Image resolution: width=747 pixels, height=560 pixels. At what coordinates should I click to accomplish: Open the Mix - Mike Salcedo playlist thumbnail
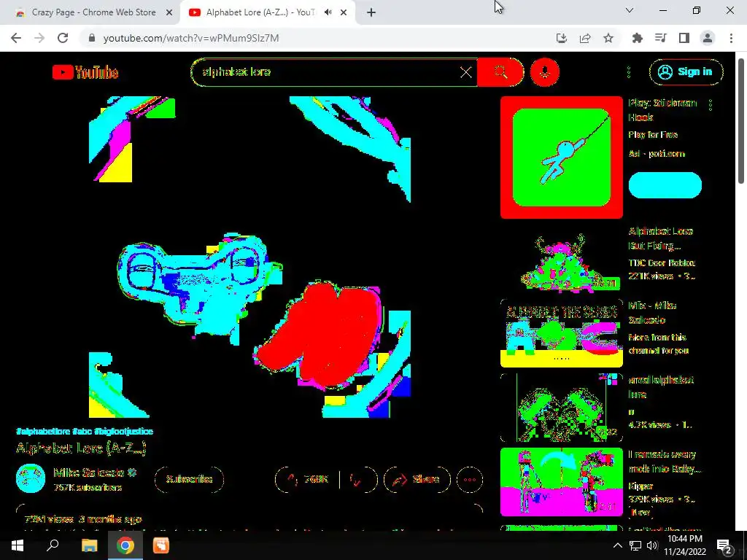click(x=561, y=333)
